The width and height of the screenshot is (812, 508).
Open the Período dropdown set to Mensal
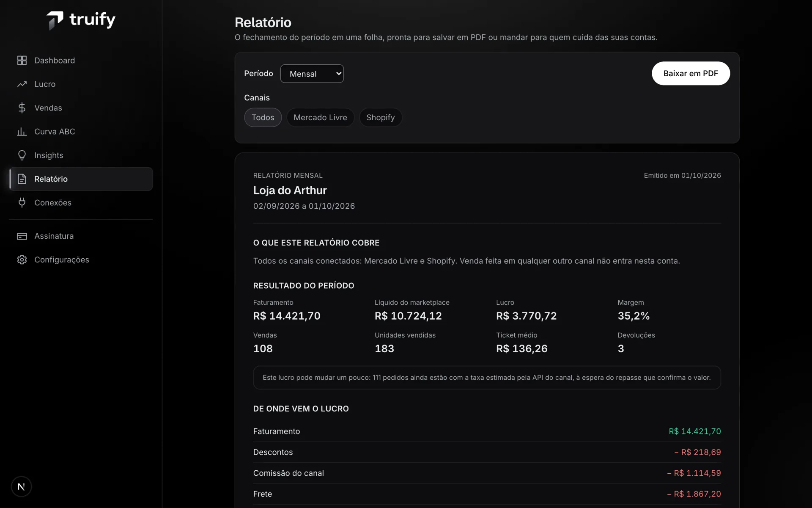click(312, 74)
